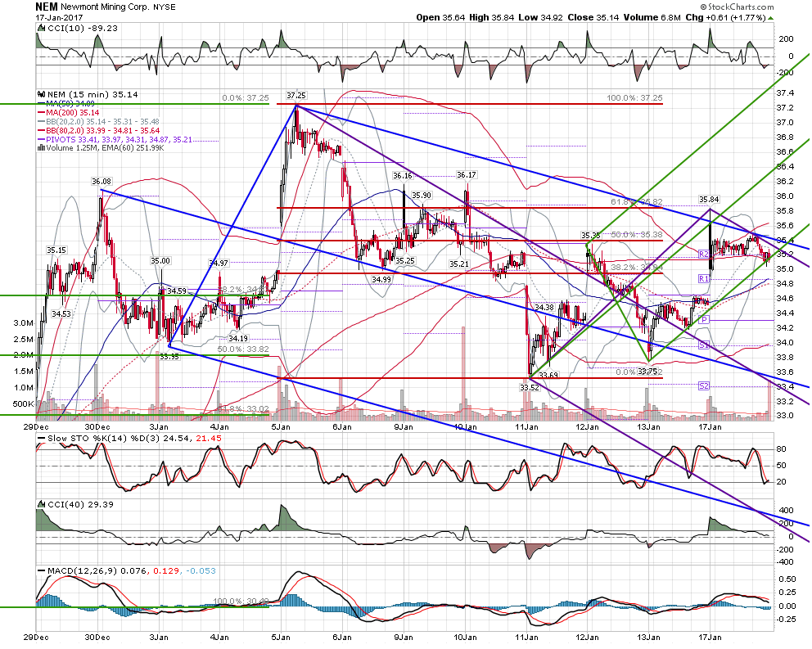Click the 34.99 price annotation
Viewport: 812px width, 649px height.
click(x=381, y=279)
